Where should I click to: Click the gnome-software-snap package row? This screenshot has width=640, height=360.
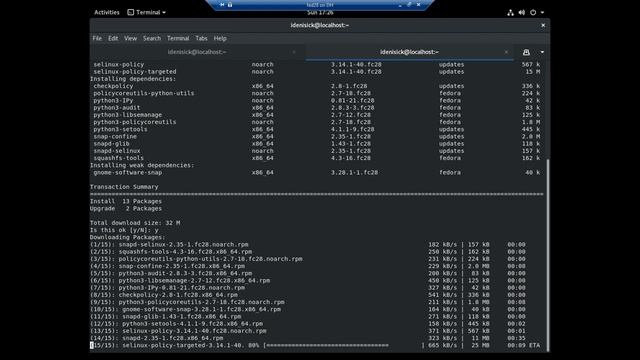coord(316,173)
